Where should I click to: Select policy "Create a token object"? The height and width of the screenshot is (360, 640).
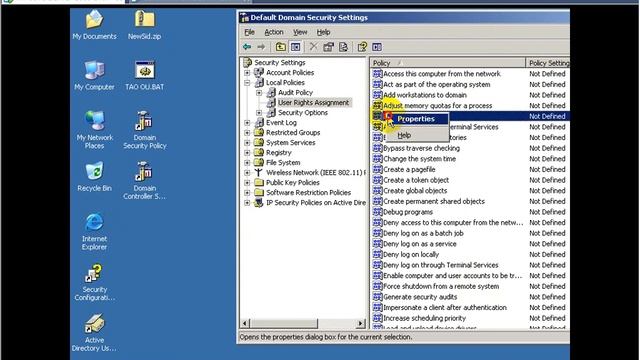tap(416, 180)
